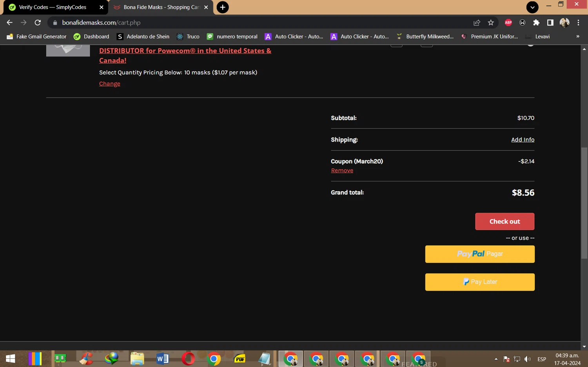The image size is (588, 367).
Task: Open the DISTRIBUTOR for Powecom product link
Action: (x=185, y=56)
